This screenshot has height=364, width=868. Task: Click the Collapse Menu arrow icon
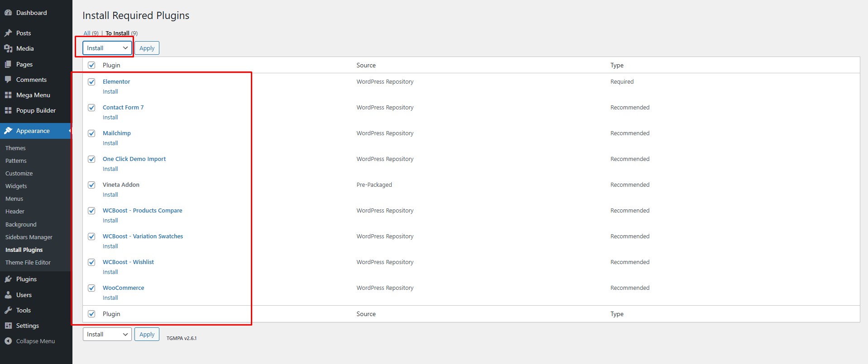pos(8,341)
